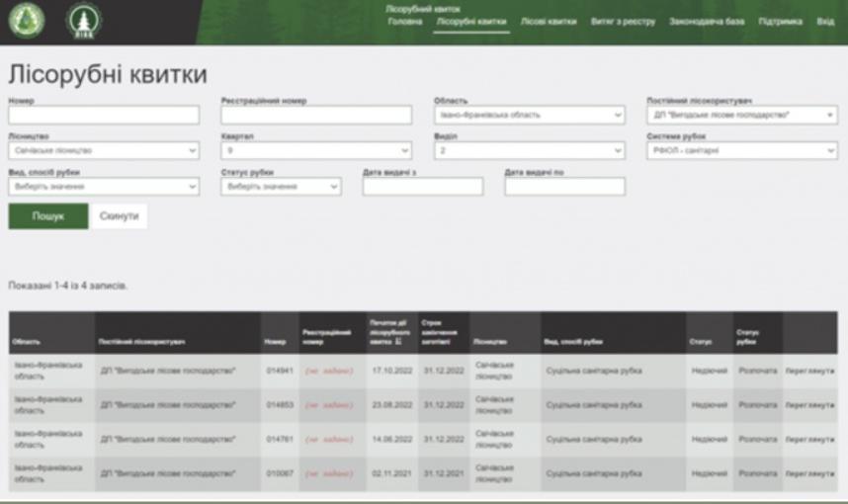Open the Витяг з реєстру menu item

click(x=623, y=21)
